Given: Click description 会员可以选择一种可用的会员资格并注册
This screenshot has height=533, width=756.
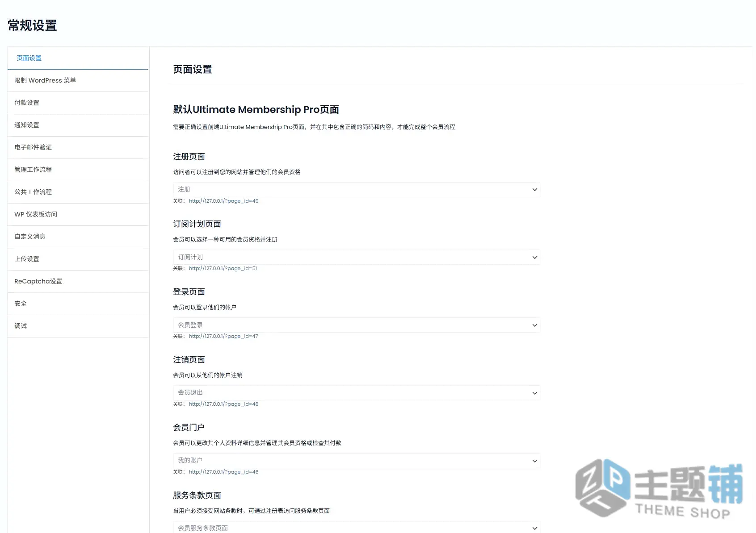Looking at the screenshot, I should (x=225, y=239).
